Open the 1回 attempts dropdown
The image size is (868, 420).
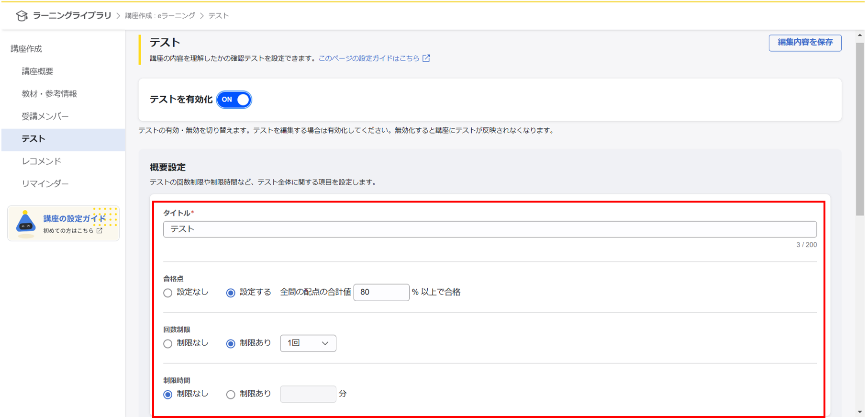[x=308, y=343]
